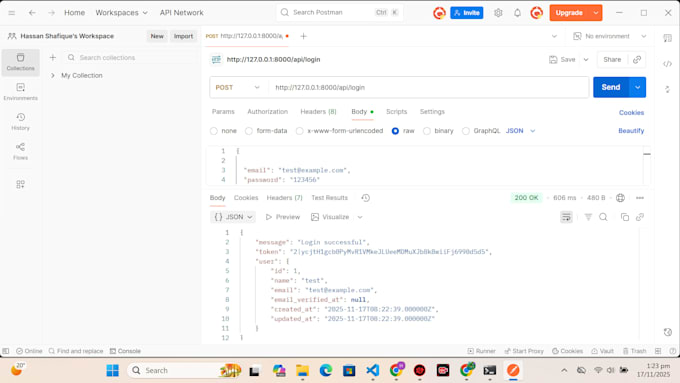Open the POST method dropdown

click(238, 87)
